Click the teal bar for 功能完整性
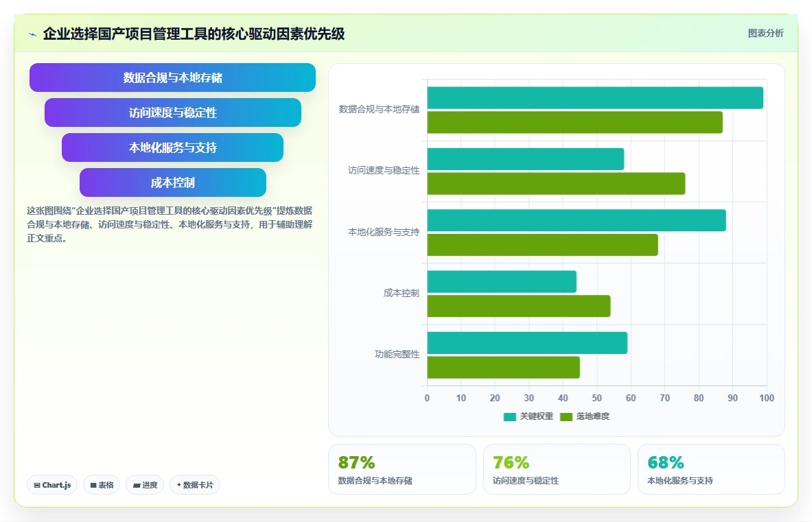812x522 pixels. [x=527, y=343]
